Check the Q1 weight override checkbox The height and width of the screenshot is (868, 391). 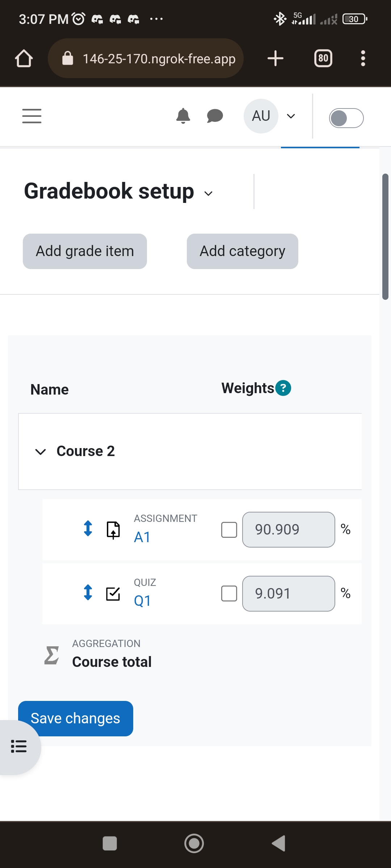click(x=229, y=593)
